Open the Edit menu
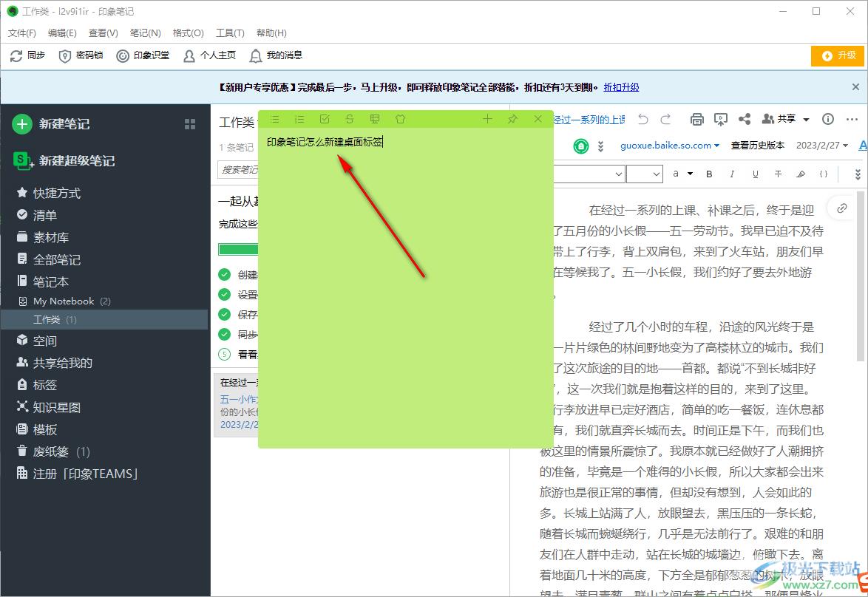The image size is (868, 597). (62, 33)
